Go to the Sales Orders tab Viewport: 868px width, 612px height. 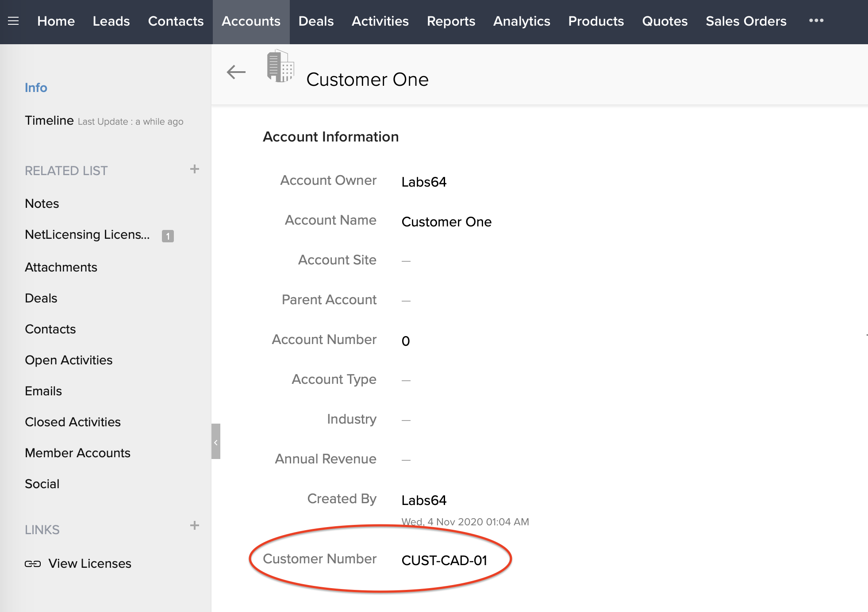click(745, 21)
